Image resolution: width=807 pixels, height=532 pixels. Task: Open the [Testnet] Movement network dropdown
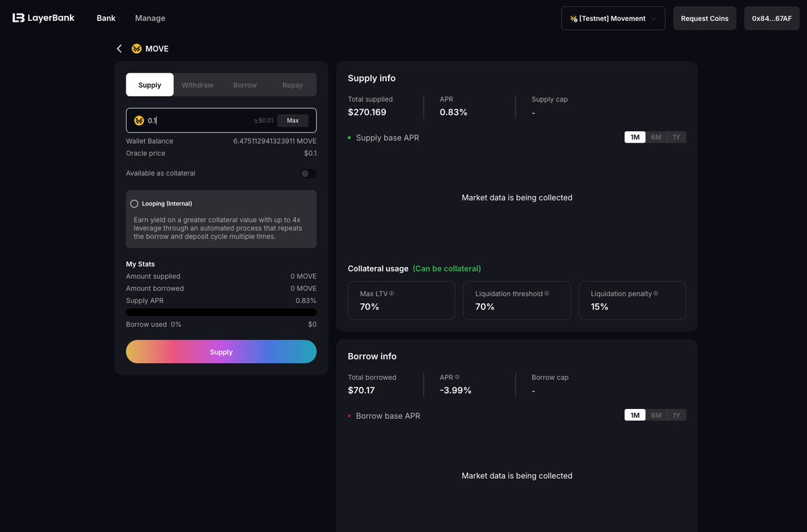[x=613, y=18]
